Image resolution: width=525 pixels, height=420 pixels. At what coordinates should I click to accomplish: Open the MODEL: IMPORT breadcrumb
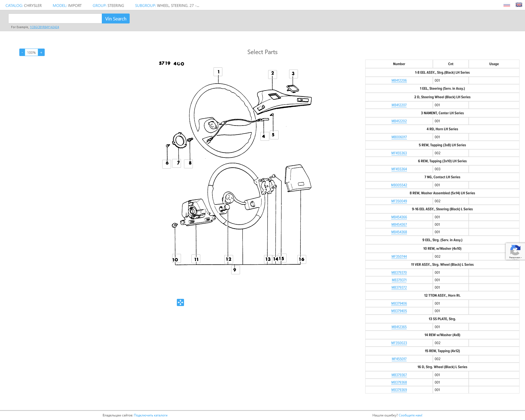pos(67,6)
